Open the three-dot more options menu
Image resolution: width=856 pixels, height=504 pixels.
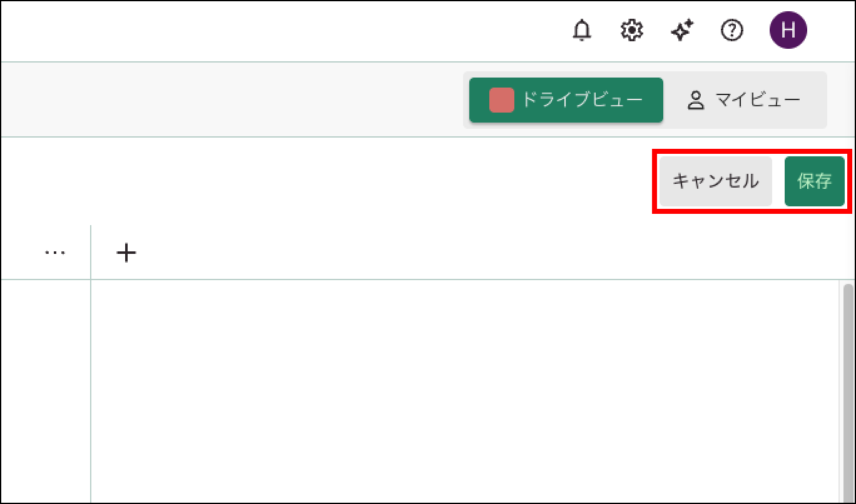coord(55,253)
